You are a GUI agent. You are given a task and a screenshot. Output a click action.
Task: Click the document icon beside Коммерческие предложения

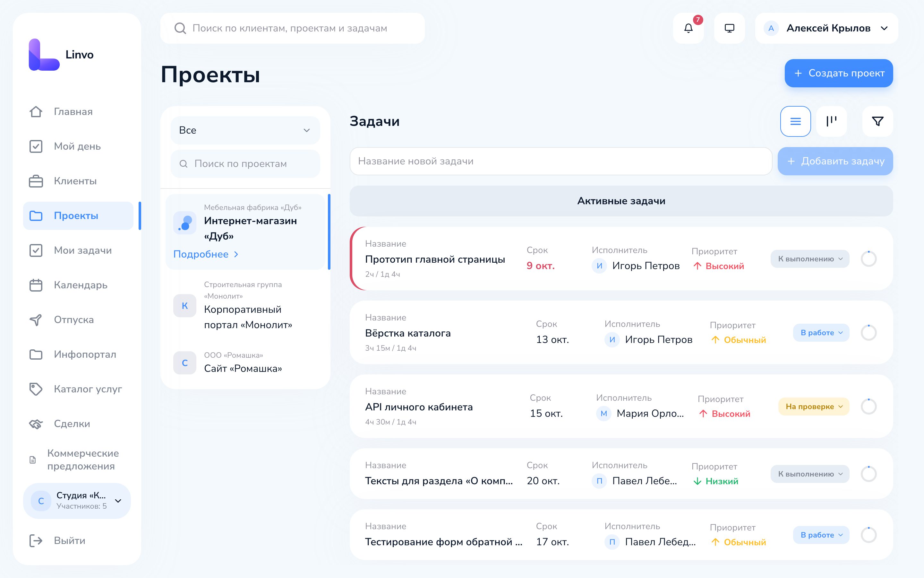pyautogui.click(x=33, y=460)
